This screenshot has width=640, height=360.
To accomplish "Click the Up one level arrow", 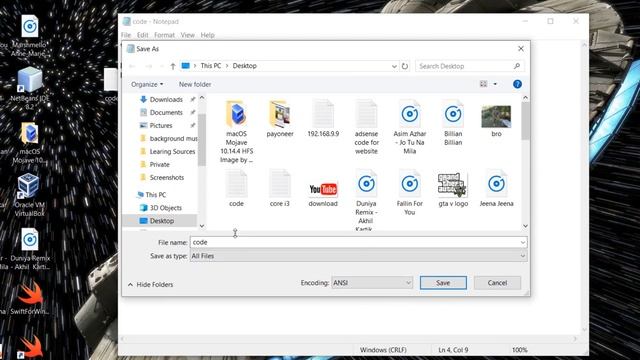I will [x=173, y=66].
